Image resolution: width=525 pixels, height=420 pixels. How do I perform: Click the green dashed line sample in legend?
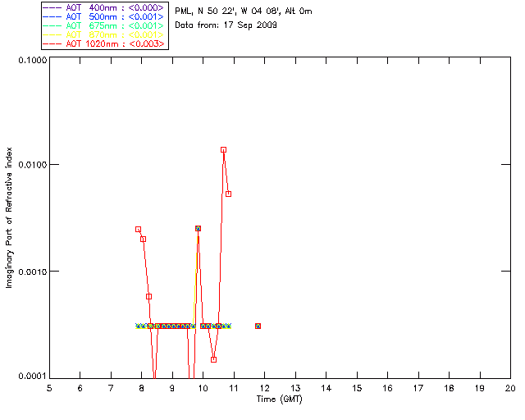click(52, 25)
